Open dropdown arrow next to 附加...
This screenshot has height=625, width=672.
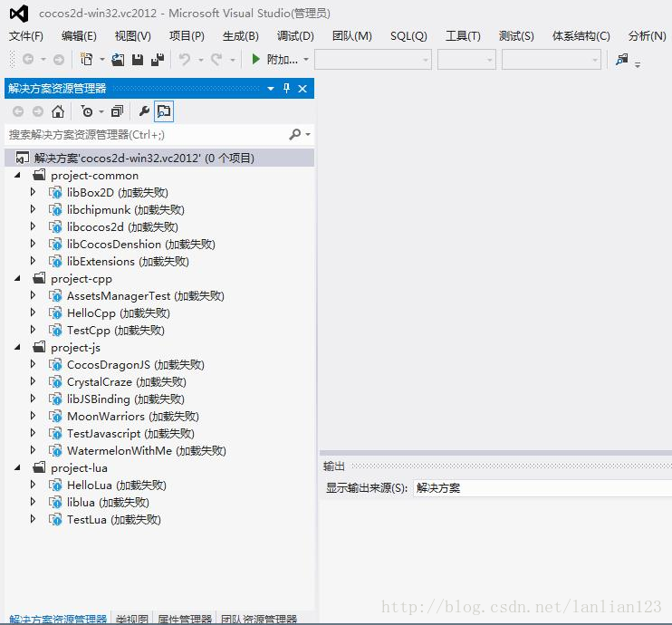306,59
